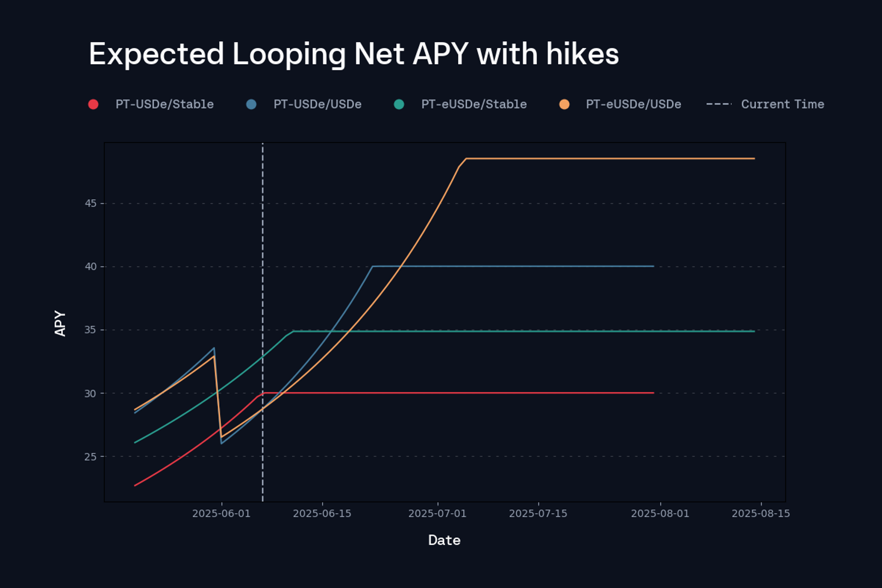Hide the PT-eUSDe/USDe series via its label
Screen dimensions: 882x588
(x=633, y=105)
